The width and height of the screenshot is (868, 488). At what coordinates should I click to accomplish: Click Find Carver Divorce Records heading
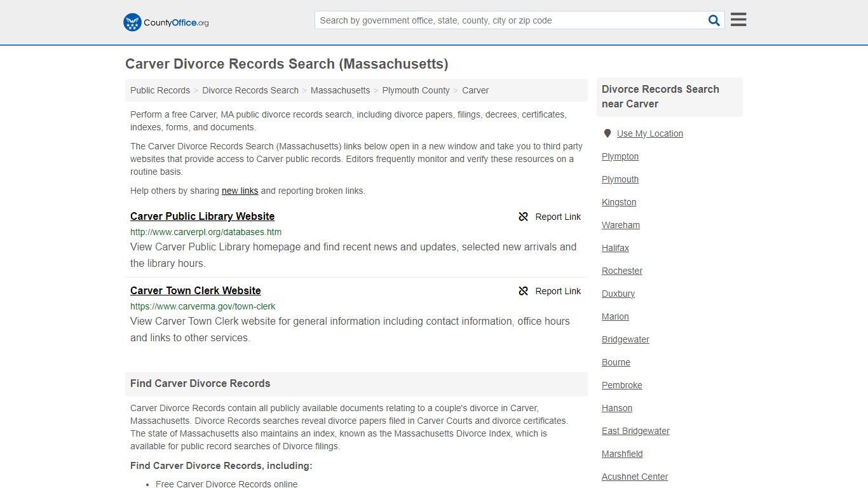pos(200,383)
